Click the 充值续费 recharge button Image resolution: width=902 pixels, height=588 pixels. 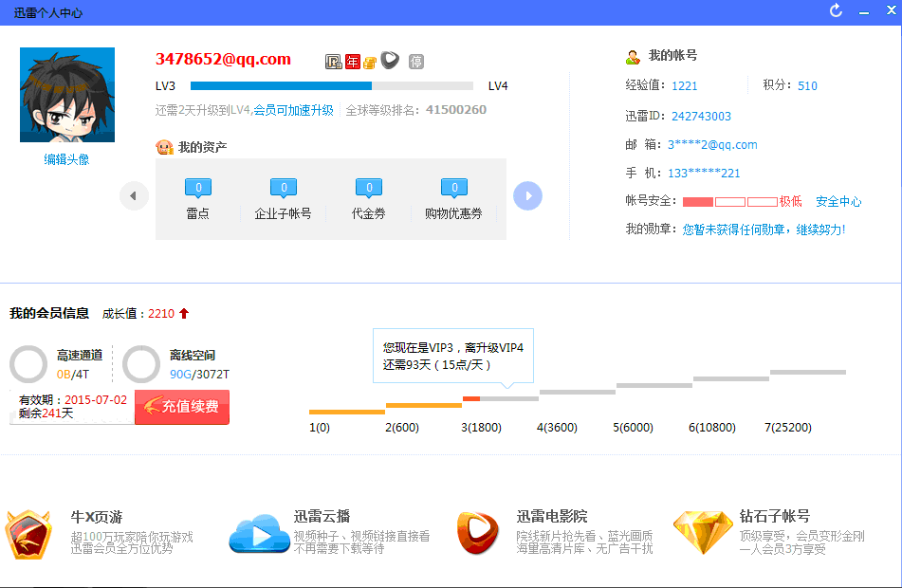182,407
